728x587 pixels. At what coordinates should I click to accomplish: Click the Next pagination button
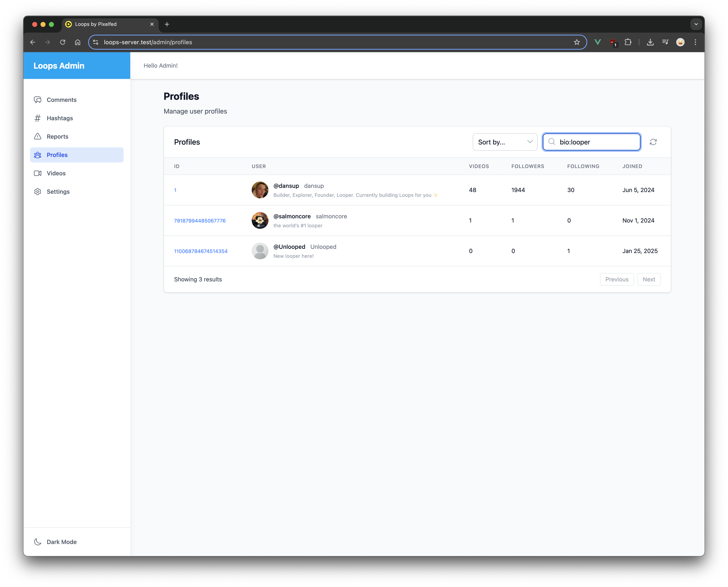point(649,279)
